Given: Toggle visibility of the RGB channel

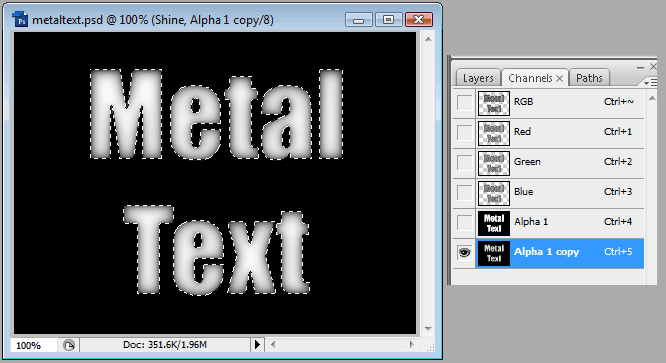Looking at the screenshot, I should (x=464, y=102).
